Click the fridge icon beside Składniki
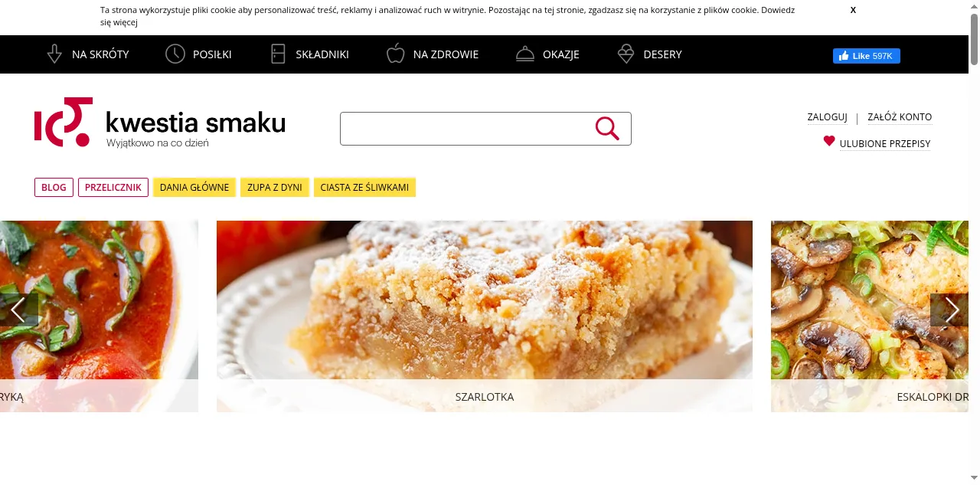This screenshot has width=980, height=485. (x=278, y=54)
